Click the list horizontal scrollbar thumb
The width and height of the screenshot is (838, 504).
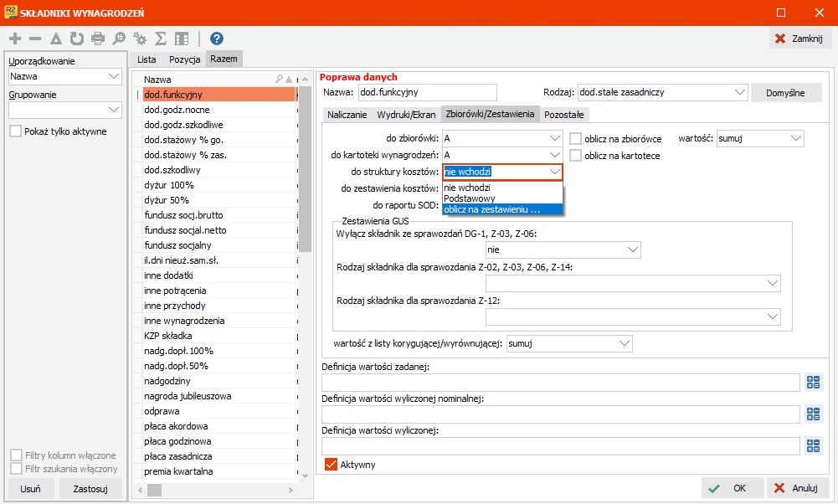(154, 490)
